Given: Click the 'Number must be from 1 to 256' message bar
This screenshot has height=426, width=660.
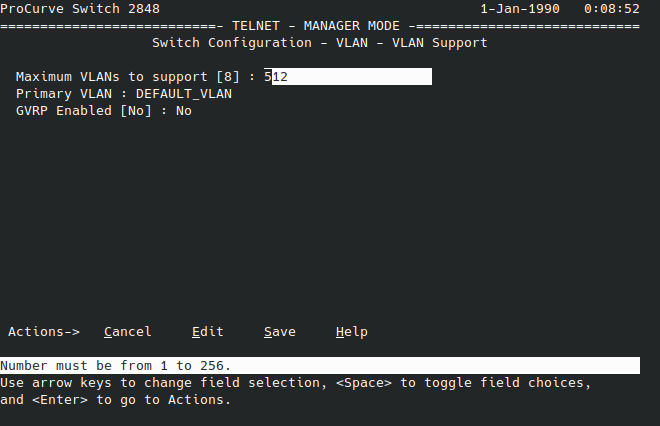Looking at the screenshot, I should pos(320,365).
